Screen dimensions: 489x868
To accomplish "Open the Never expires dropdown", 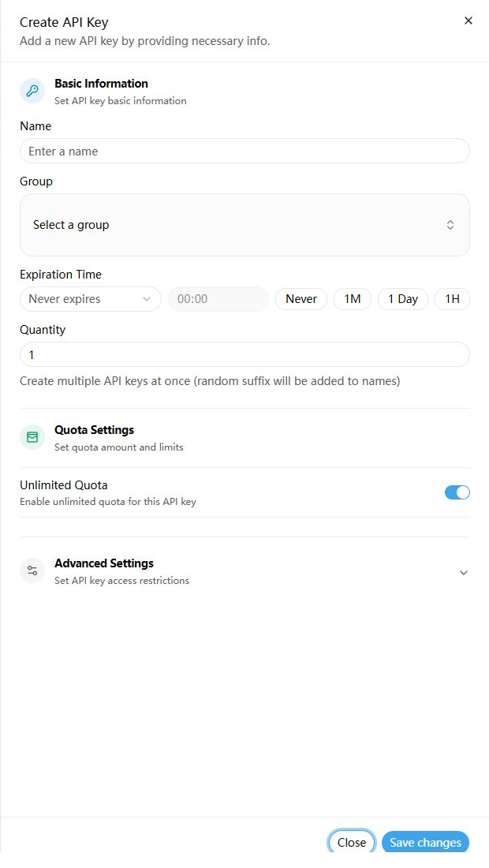I will point(91,299).
